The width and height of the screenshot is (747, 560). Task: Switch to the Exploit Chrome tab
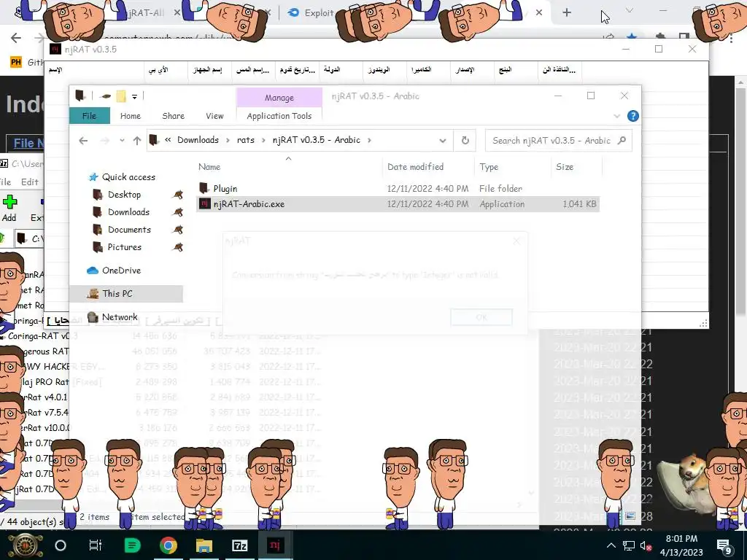(311, 13)
